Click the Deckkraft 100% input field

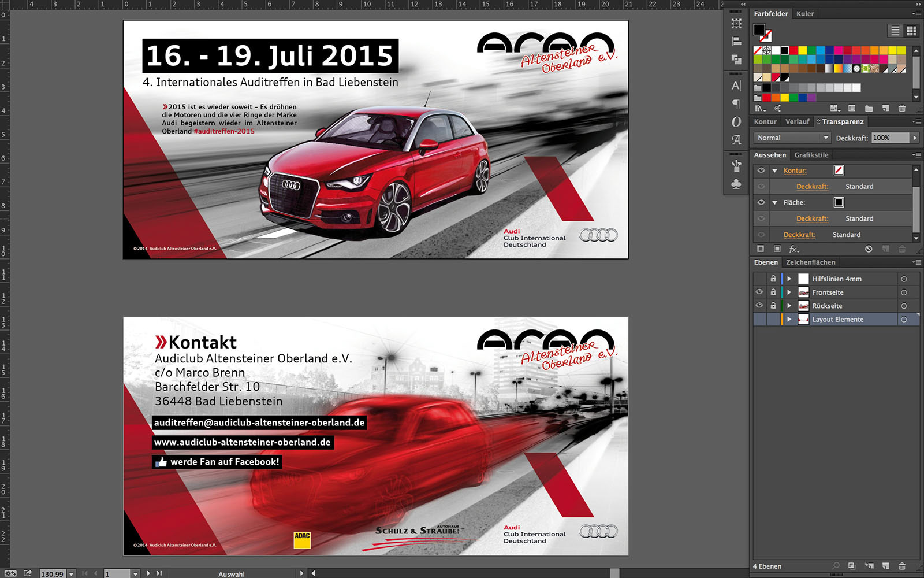pyautogui.click(x=890, y=138)
